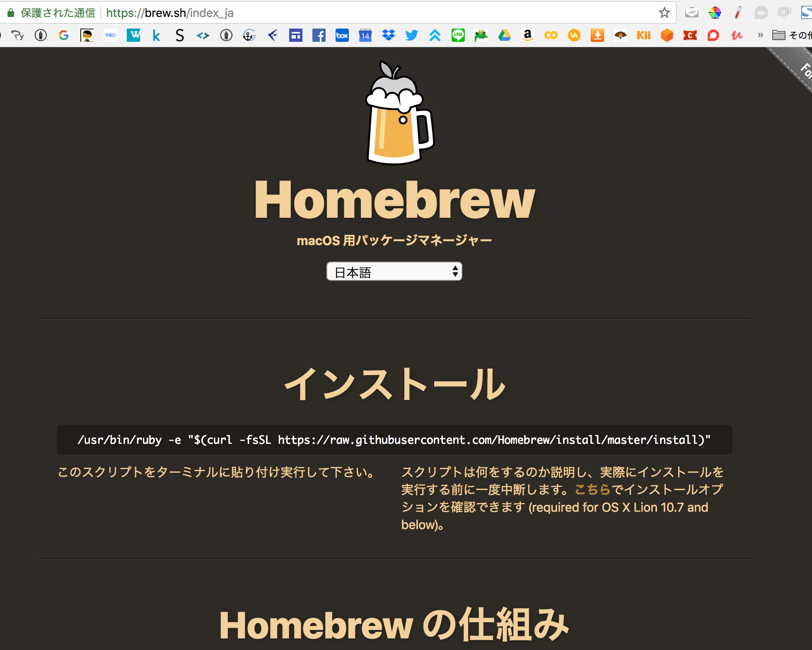Open the folding fan bookmark
812x650 pixels.
pos(620,36)
